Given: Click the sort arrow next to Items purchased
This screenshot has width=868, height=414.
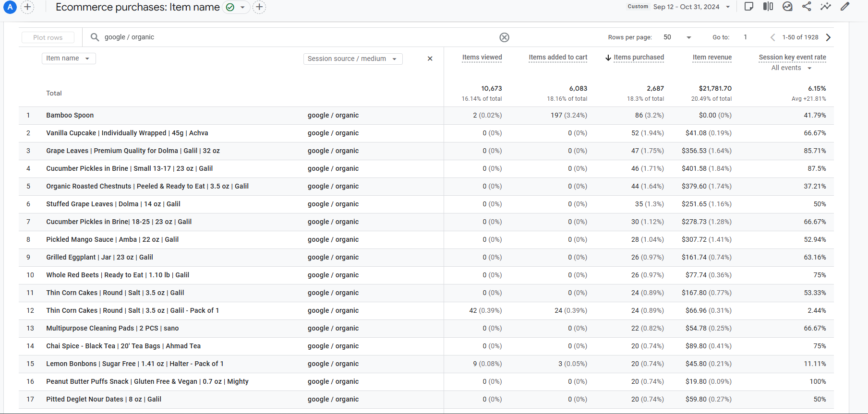Looking at the screenshot, I should pyautogui.click(x=608, y=58).
